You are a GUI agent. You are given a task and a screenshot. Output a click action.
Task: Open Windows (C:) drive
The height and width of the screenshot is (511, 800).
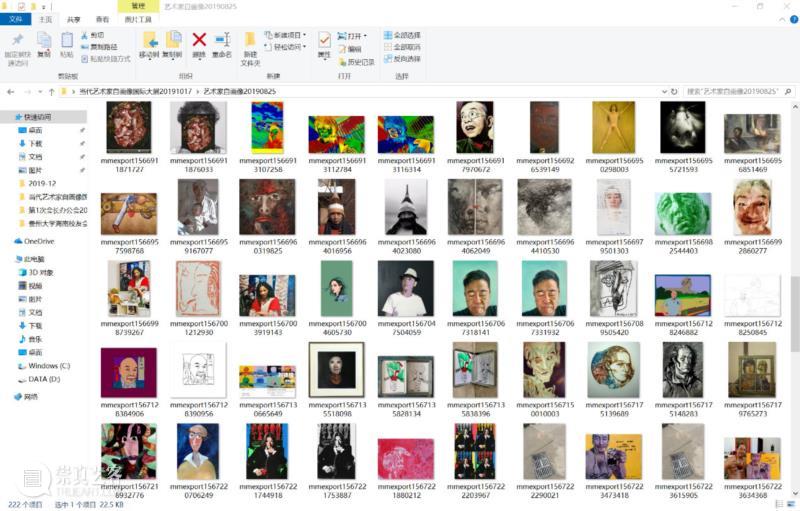44,366
